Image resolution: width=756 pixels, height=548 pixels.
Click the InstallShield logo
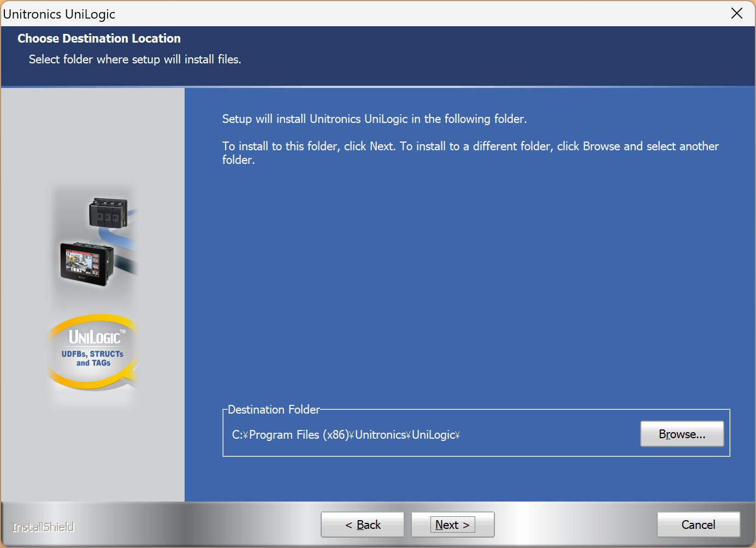44,527
